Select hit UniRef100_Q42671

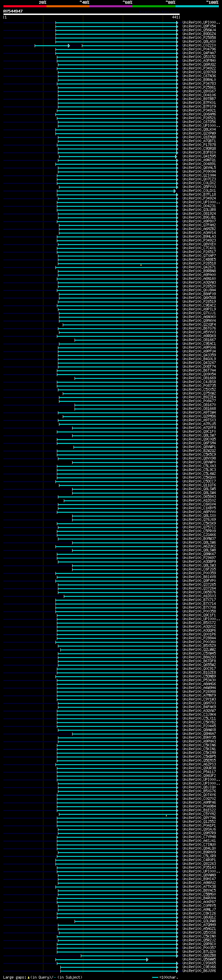(199, 267)
